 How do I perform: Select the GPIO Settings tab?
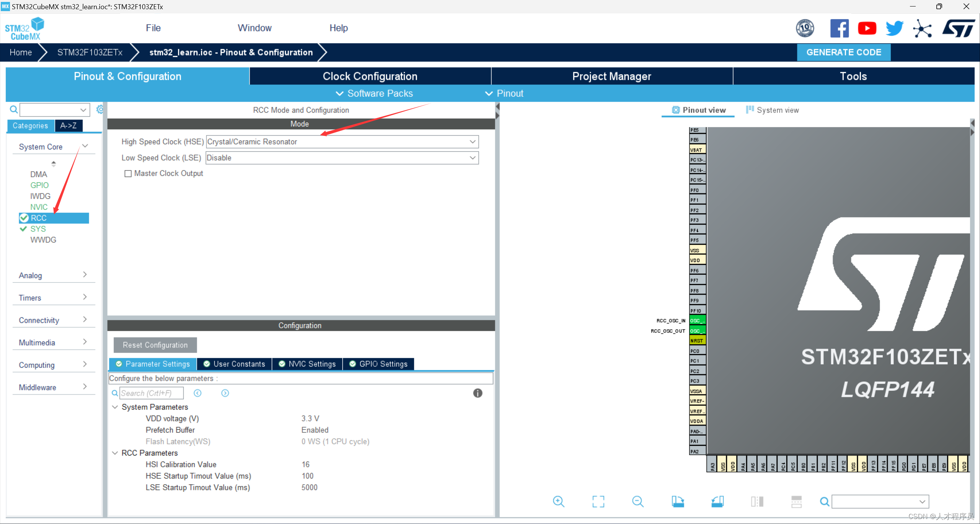378,364
